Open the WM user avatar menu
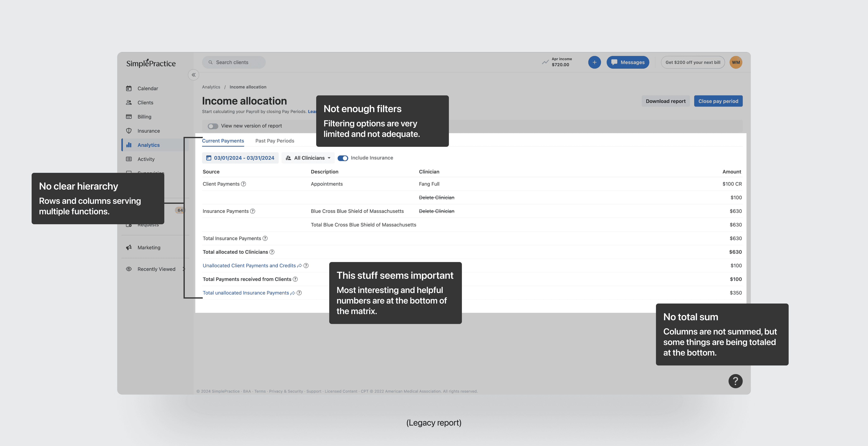The height and width of the screenshot is (446, 868). pos(736,62)
